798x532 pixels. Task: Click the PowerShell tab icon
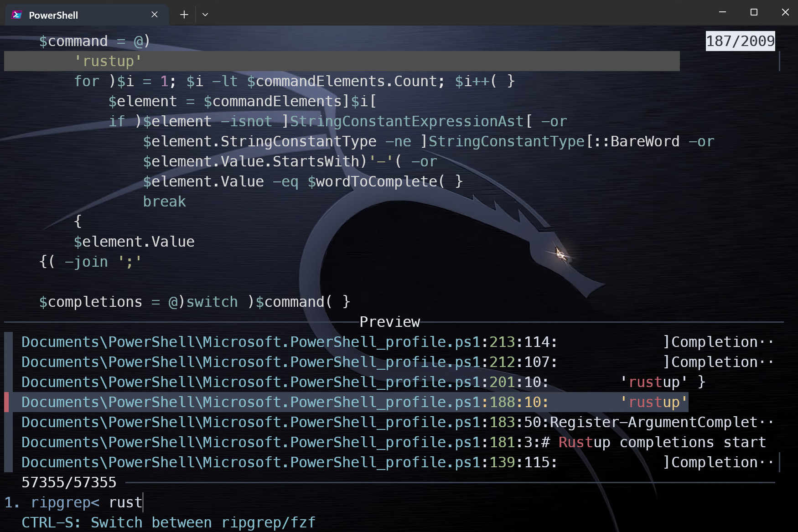17,15
